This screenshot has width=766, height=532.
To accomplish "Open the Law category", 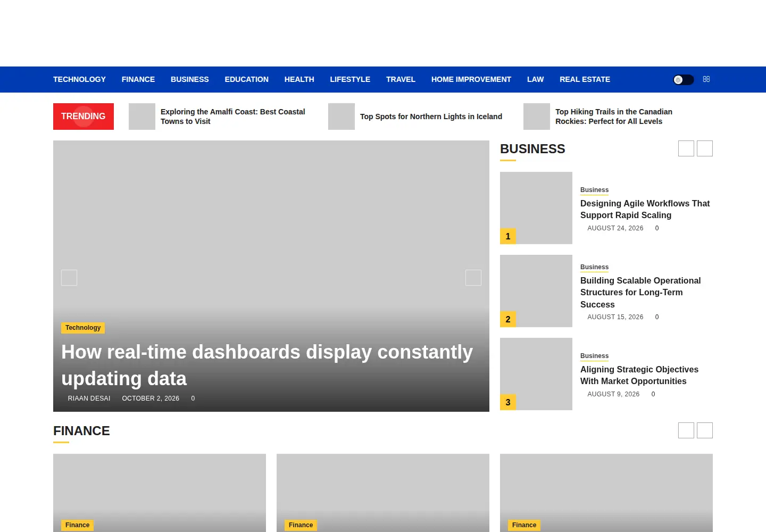I will coord(535,79).
